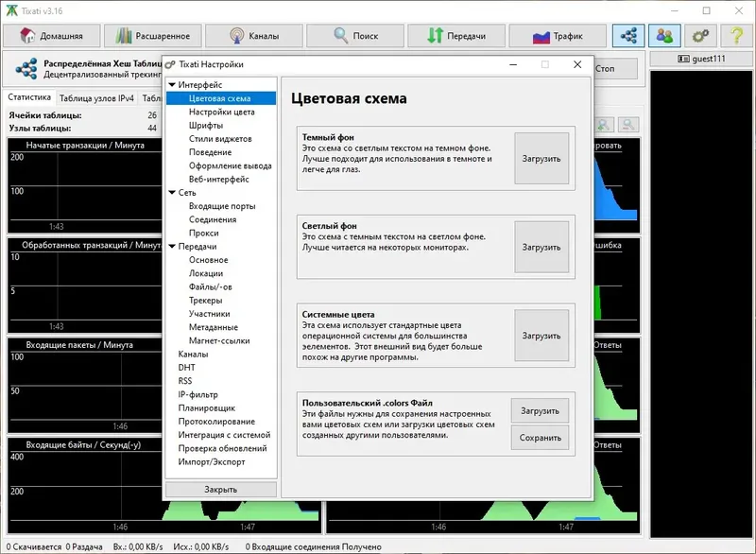Click the users/peers toolbar icon
The width and height of the screenshot is (756, 554).
pos(664,36)
